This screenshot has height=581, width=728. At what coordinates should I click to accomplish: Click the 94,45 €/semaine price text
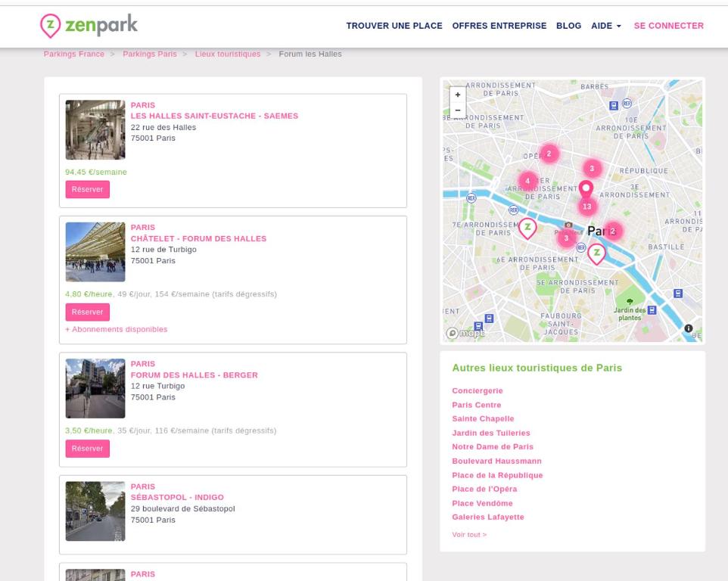coord(95,172)
